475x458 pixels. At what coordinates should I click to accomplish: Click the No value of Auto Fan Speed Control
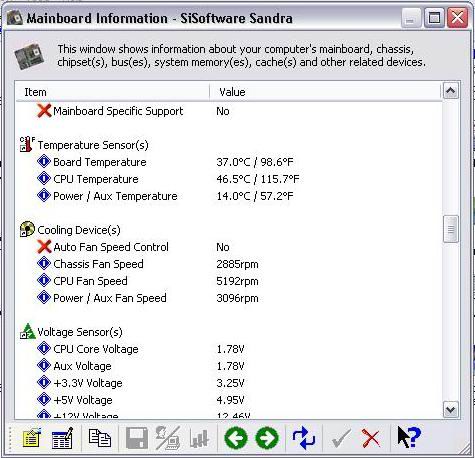(223, 247)
